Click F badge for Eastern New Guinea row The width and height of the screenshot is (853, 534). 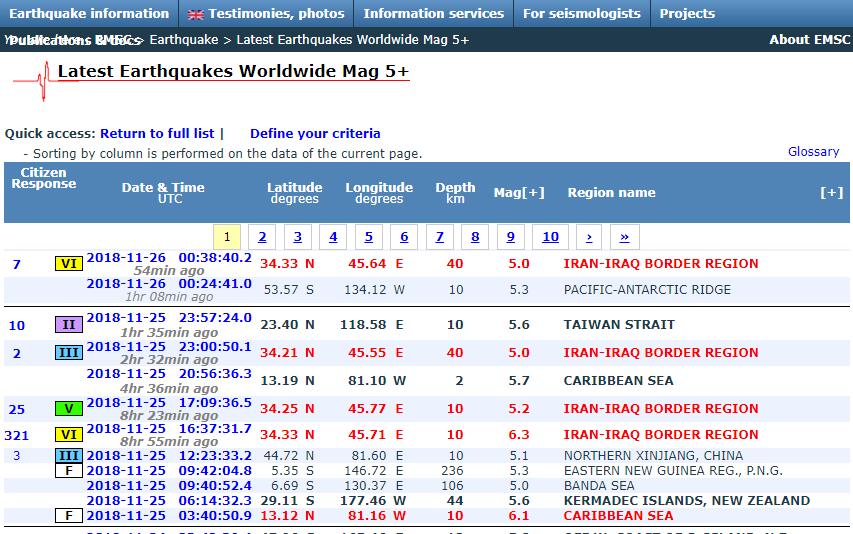pyautogui.click(x=69, y=471)
